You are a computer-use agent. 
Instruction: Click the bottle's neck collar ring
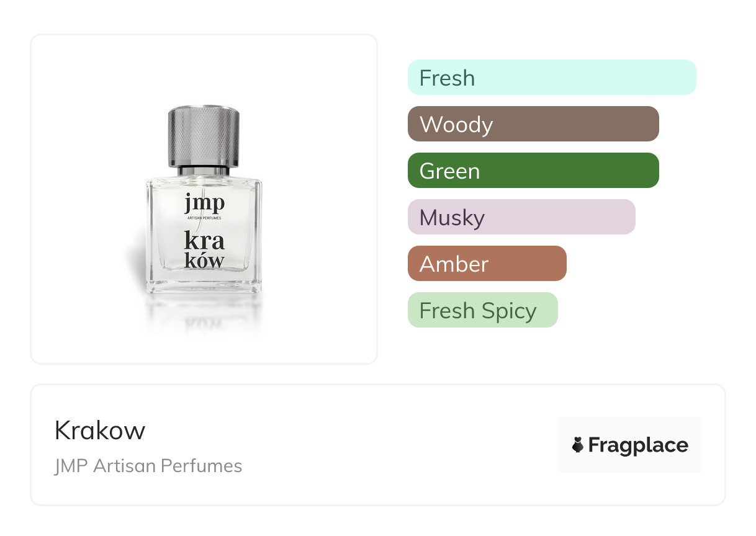pyautogui.click(x=204, y=170)
